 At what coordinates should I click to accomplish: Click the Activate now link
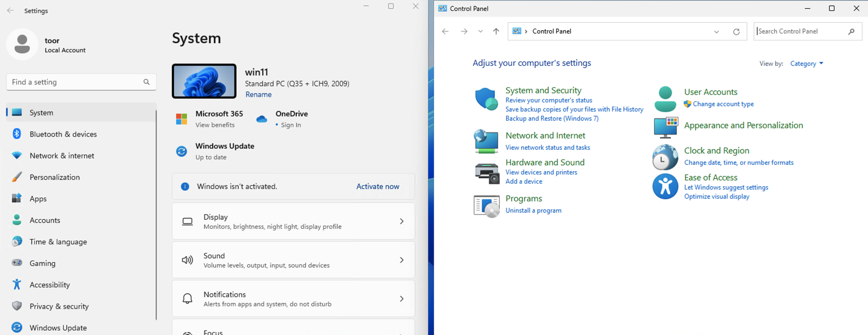click(x=377, y=187)
